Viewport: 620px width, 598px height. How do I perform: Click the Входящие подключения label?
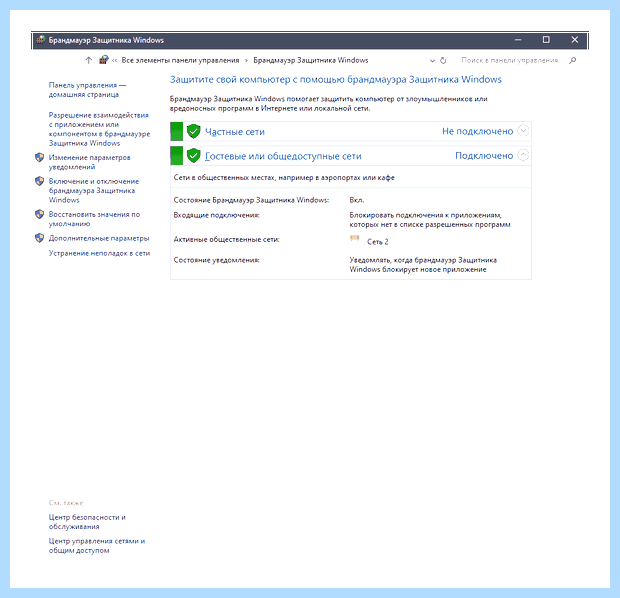click(x=216, y=215)
